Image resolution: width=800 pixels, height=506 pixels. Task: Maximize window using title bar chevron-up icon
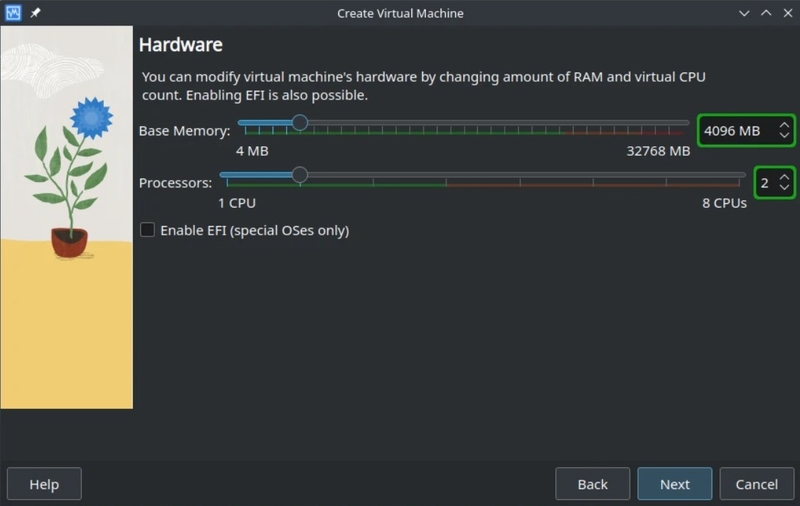pyautogui.click(x=766, y=13)
